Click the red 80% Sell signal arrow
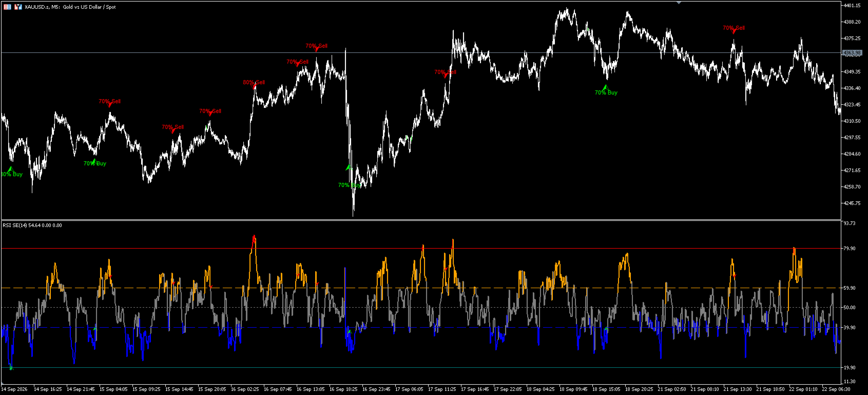The image size is (868, 395). pyautogui.click(x=254, y=87)
